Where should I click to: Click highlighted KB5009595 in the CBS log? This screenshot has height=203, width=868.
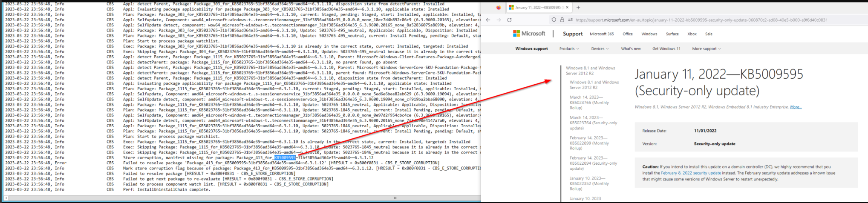click(285, 157)
